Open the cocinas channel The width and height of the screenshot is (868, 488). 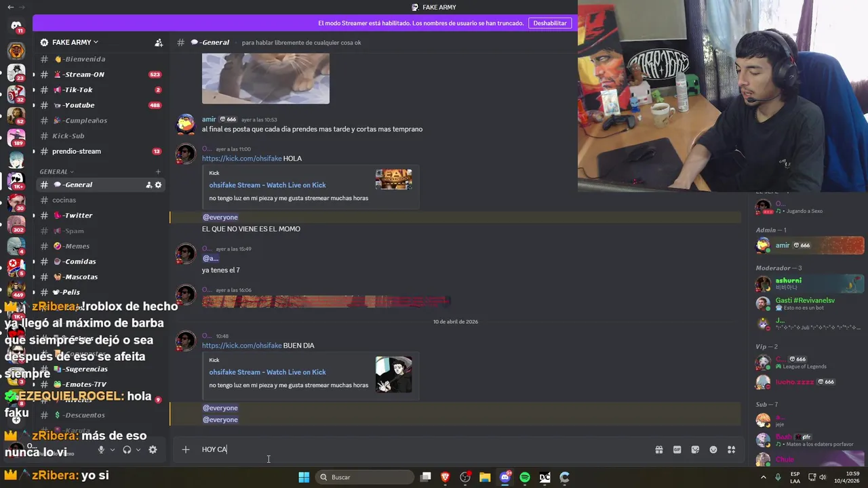100,200
